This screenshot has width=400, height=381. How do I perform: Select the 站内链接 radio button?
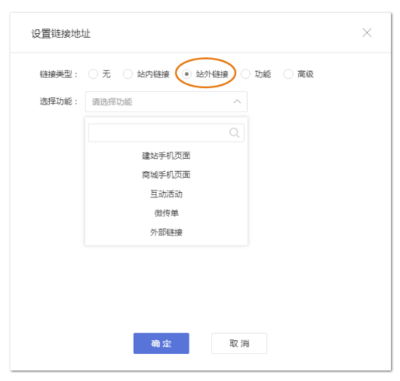(x=128, y=74)
